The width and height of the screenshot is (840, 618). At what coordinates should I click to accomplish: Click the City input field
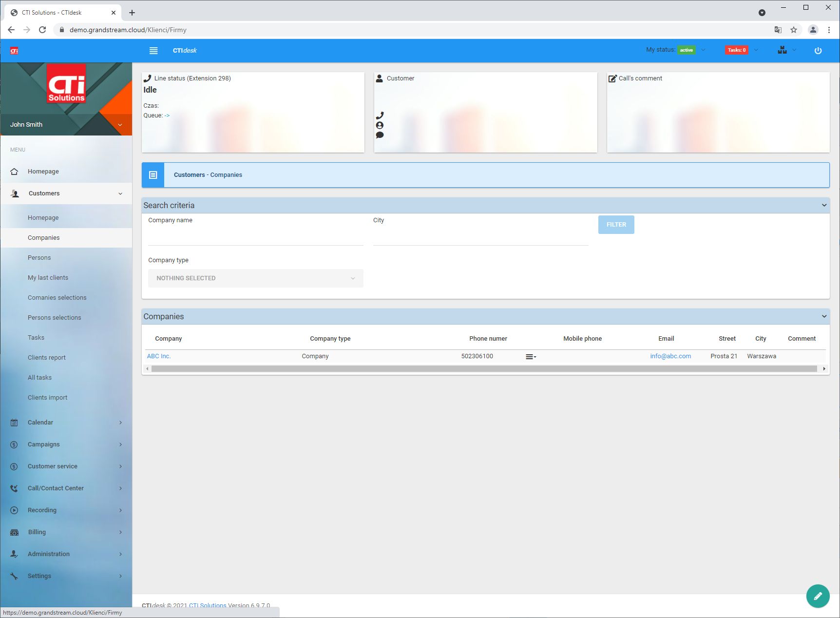pyautogui.click(x=481, y=236)
